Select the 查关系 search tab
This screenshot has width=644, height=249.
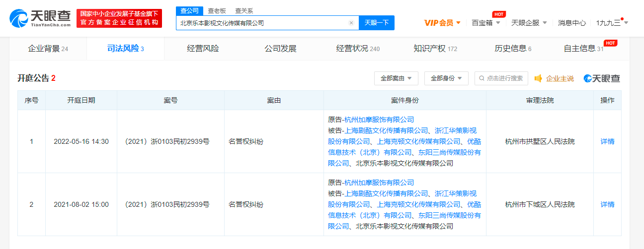point(244,10)
